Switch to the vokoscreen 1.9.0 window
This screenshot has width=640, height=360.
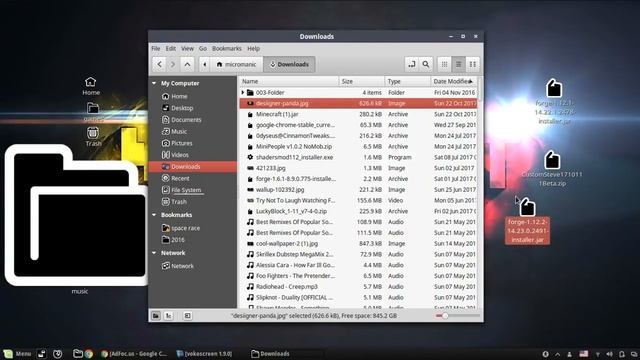(204, 354)
